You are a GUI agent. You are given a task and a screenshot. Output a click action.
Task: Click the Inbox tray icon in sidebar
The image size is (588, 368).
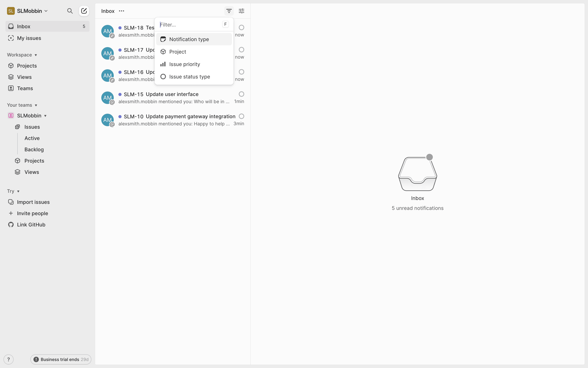[x=11, y=26]
